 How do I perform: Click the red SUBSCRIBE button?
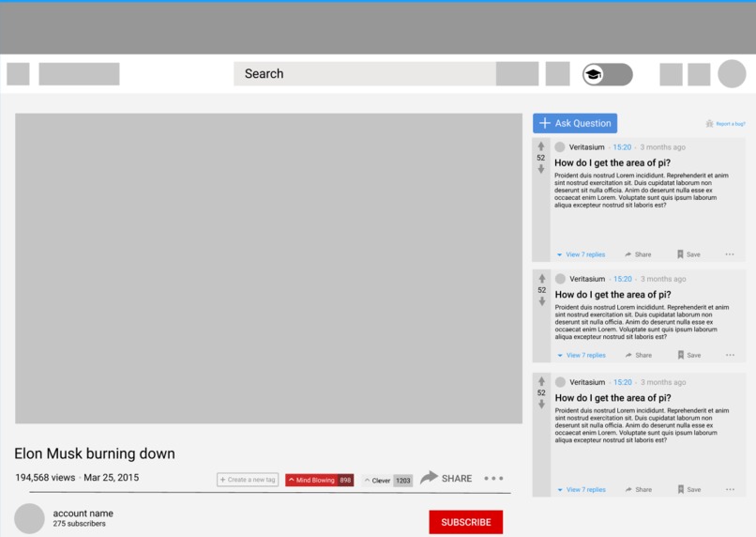[x=466, y=522]
